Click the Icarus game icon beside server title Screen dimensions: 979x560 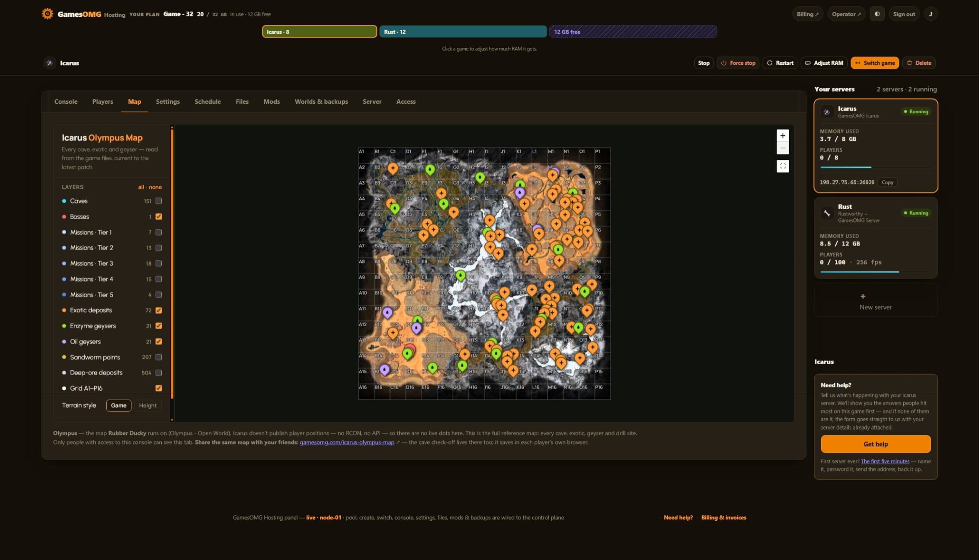coord(50,63)
